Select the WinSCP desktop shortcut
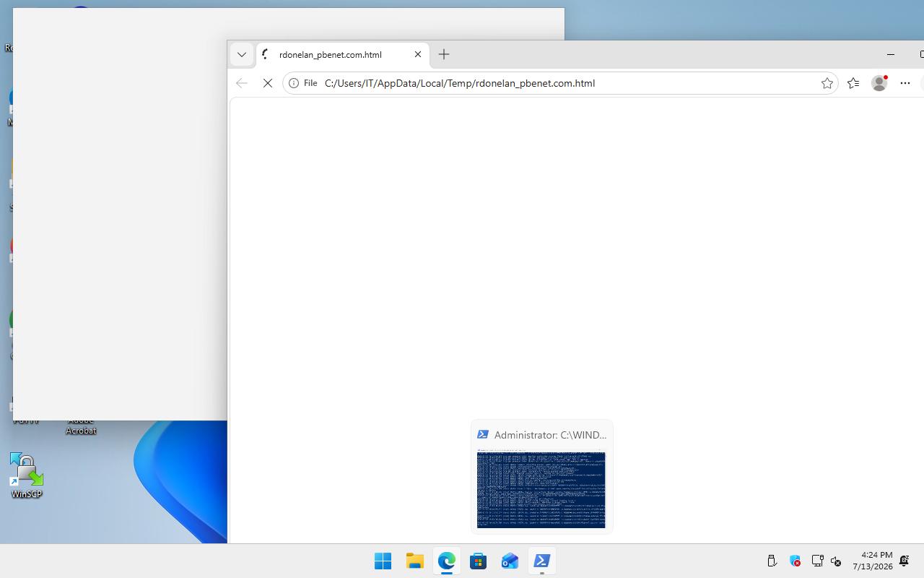This screenshot has width=924, height=578. click(x=27, y=475)
